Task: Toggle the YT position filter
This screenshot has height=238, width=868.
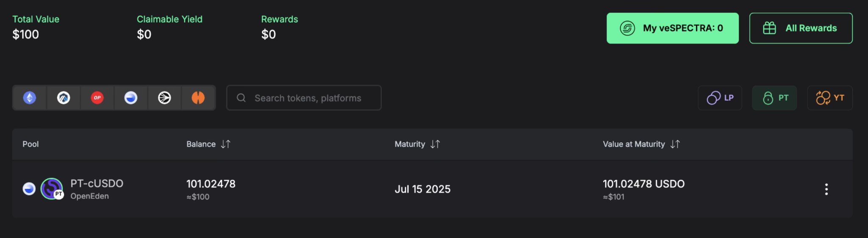Action: (x=829, y=98)
